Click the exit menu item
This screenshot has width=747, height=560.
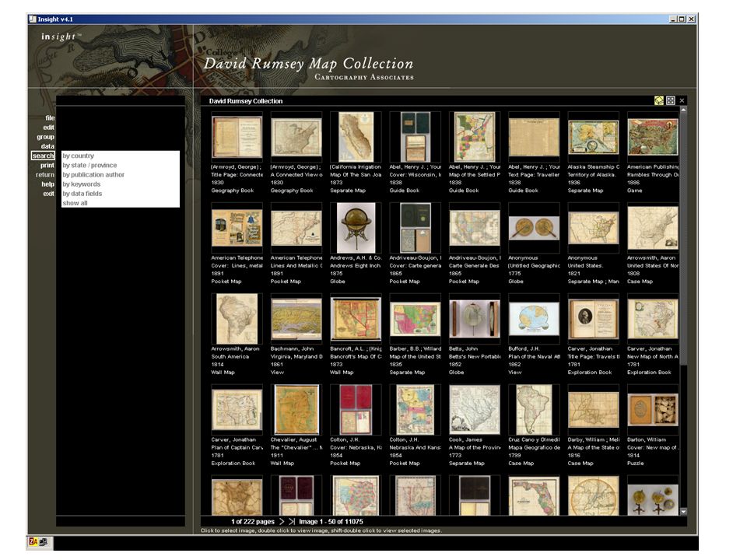click(48, 194)
